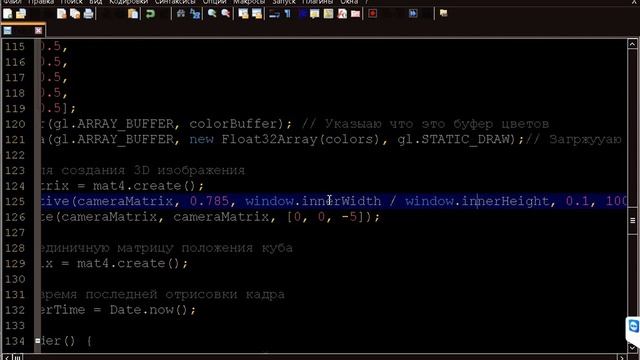Toggle the Word Wrap toolbar icon
Screen dimensions: 640x360
coord(274,14)
